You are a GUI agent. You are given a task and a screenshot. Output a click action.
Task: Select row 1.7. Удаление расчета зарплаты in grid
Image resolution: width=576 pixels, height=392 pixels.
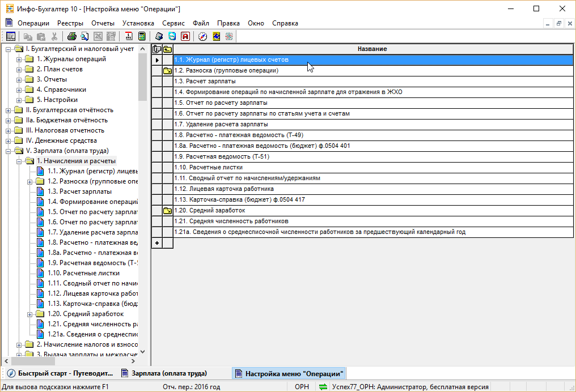[x=373, y=125]
